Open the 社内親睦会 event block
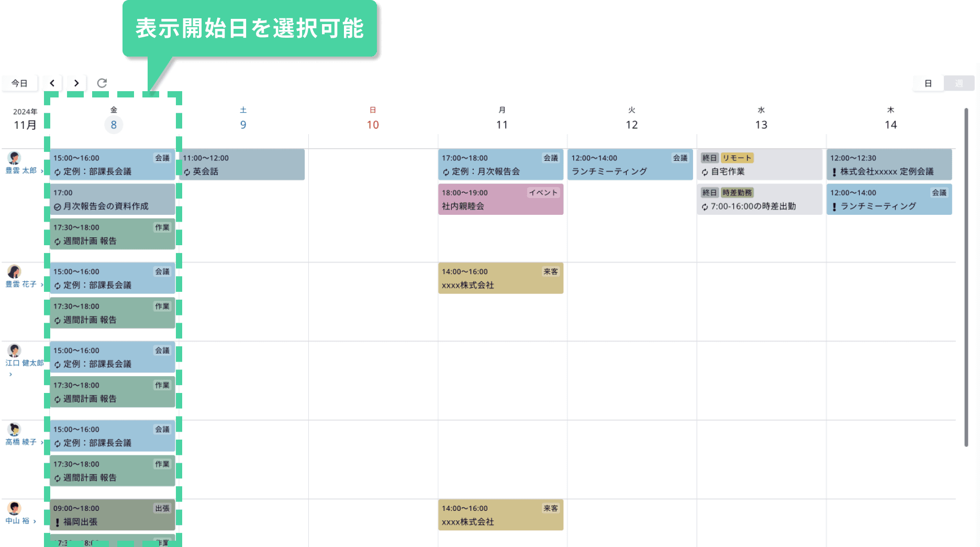980x547 pixels. pyautogui.click(x=500, y=199)
